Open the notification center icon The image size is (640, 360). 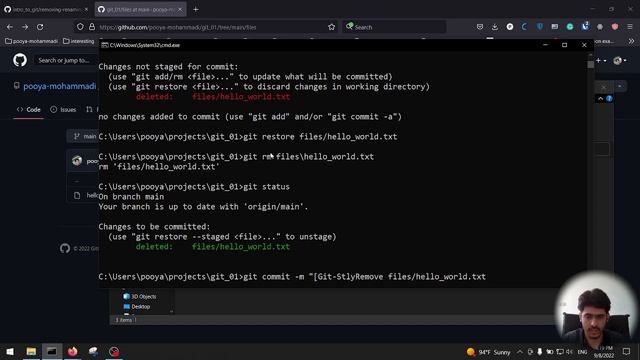tap(627, 352)
